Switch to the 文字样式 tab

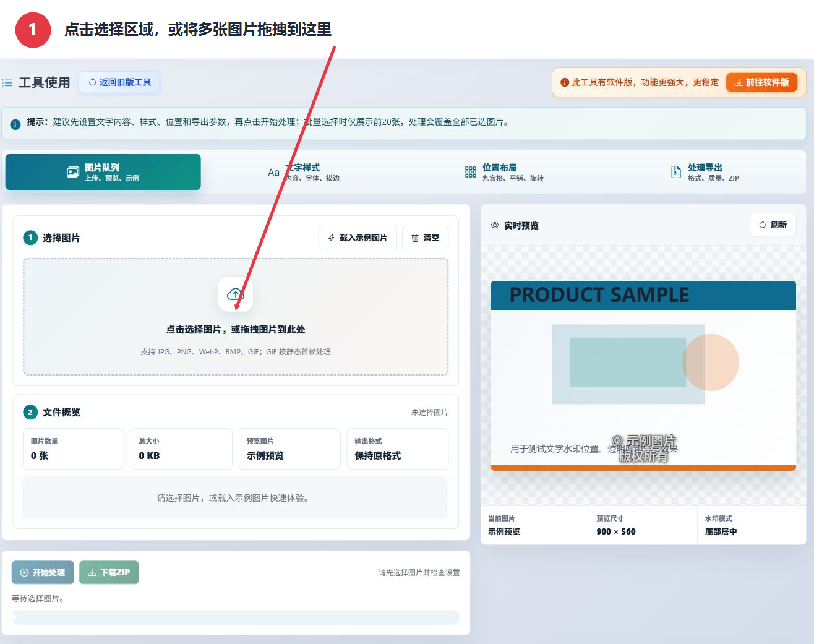point(304,172)
